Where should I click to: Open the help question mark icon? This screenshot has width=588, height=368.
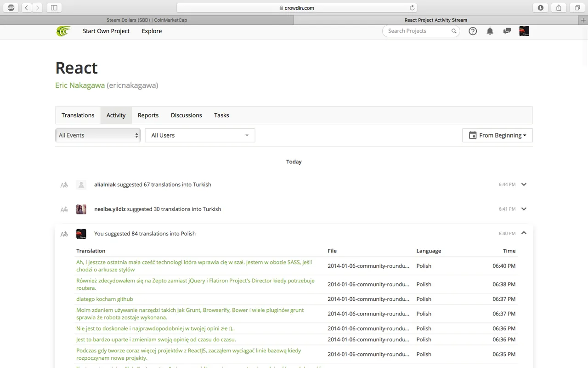473,31
